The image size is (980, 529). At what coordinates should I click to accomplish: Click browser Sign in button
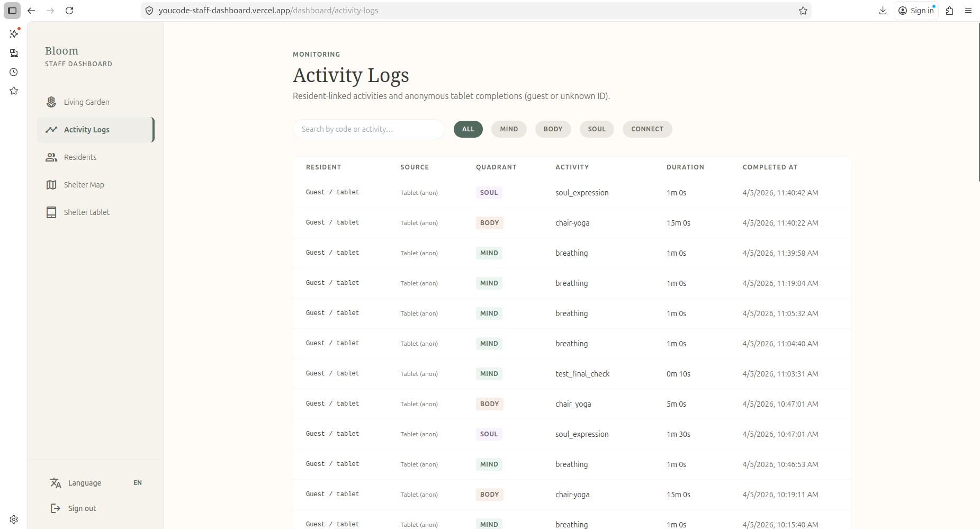916,11
